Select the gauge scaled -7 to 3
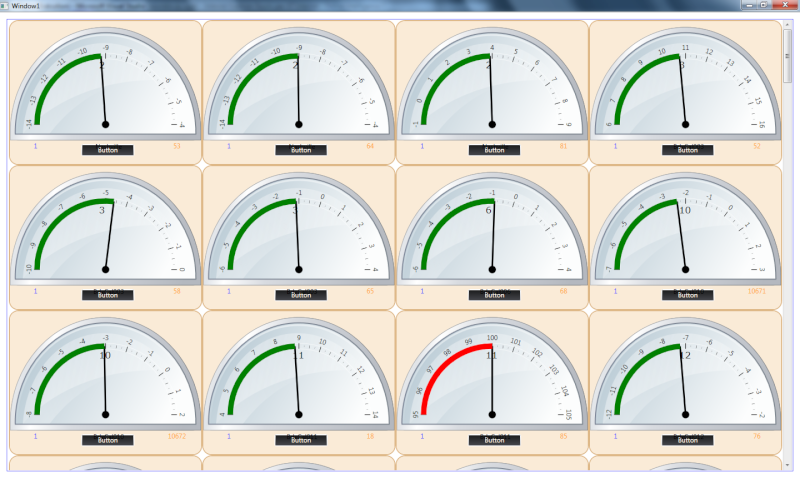Screen dimensions: 800x478 [686, 229]
